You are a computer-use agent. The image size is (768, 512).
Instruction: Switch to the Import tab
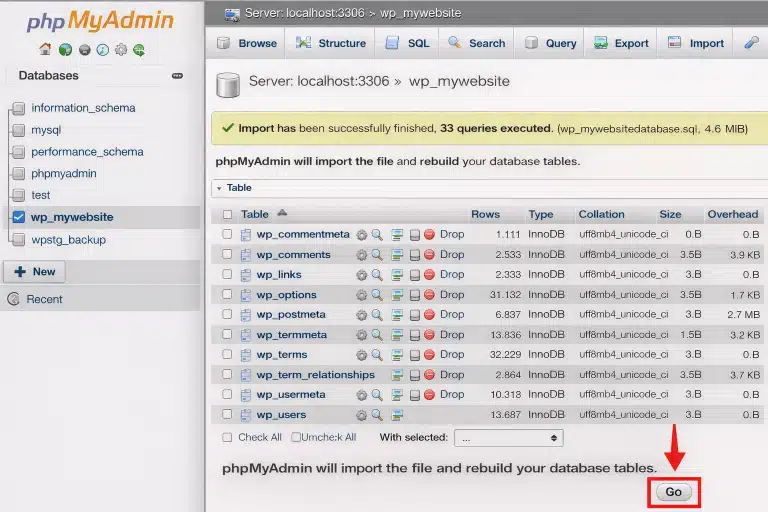click(x=696, y=43)
